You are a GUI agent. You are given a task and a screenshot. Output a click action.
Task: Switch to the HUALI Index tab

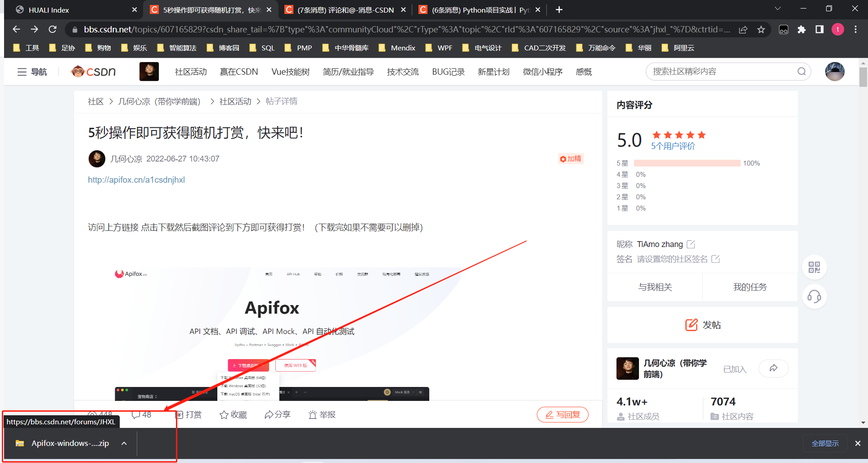[x=71, y=10]
